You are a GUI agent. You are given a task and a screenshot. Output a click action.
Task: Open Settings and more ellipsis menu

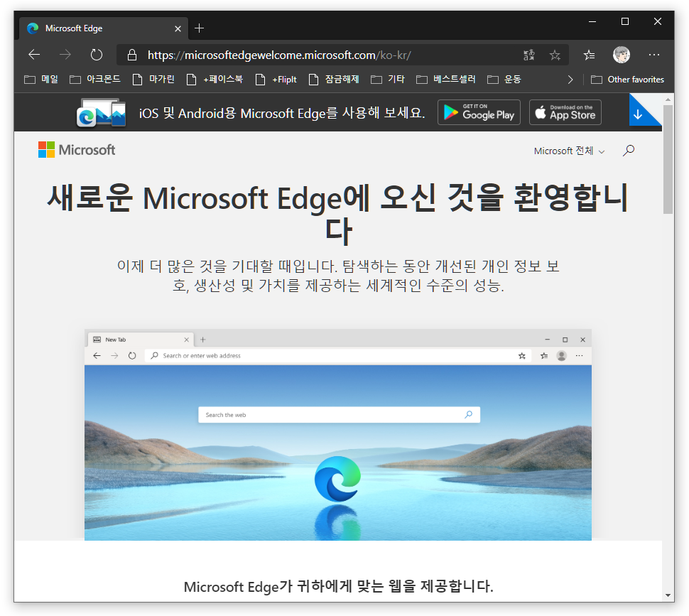pos(654,55)
